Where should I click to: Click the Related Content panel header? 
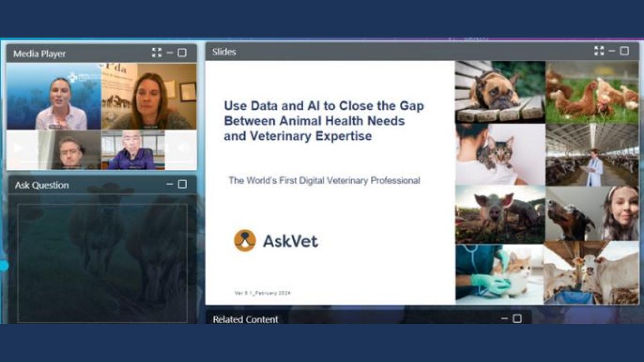tap(246, 319)
